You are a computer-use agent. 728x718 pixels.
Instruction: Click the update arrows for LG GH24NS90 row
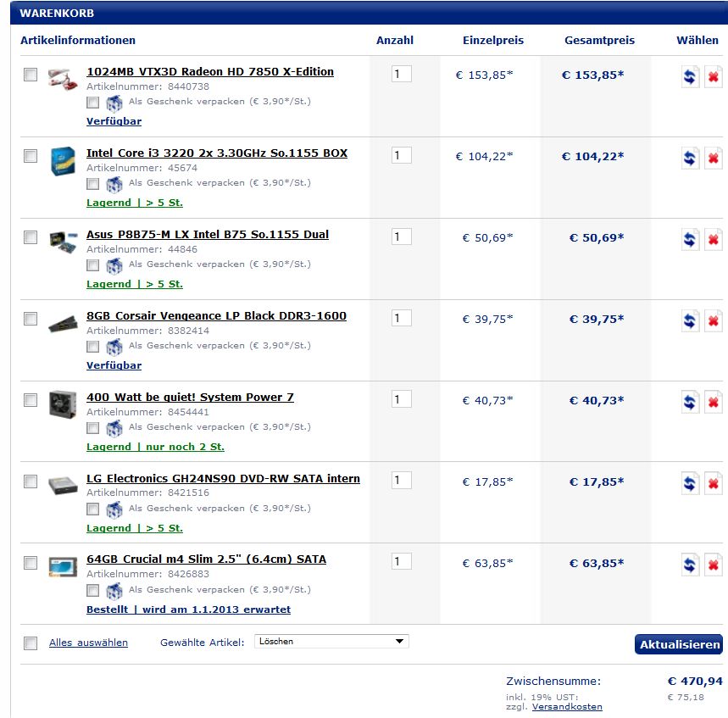(x=690, y=483)
